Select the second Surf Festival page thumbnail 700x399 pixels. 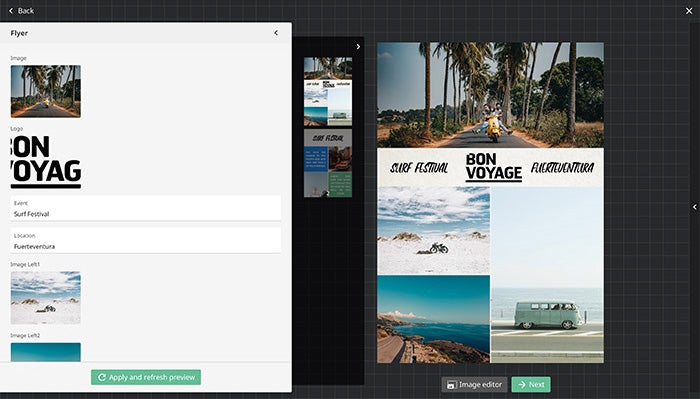pyautogui.click(x=328, y=163)
